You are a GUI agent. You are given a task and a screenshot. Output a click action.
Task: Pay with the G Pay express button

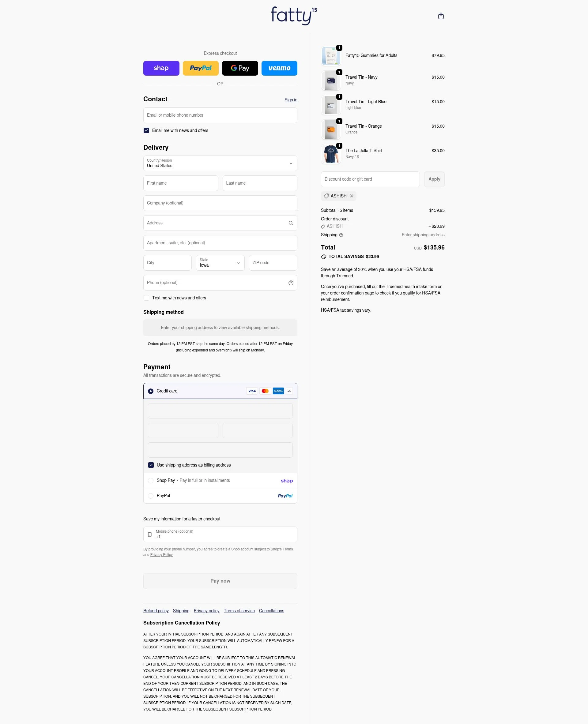pyautogui.click(x=240, y=68)
